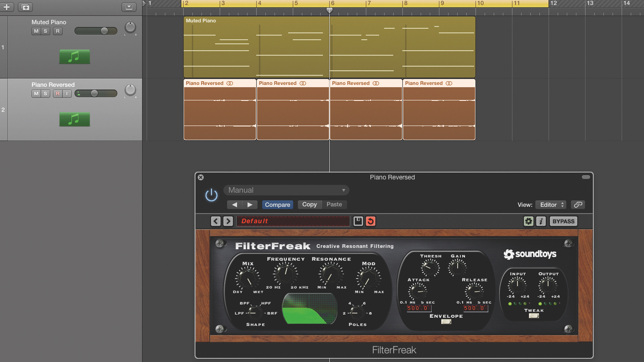The width and height of the screenshot is (644, 362).
Task: Click the Muted Piano pan knob
Action: pyautogui.click(x=130, y=27)
